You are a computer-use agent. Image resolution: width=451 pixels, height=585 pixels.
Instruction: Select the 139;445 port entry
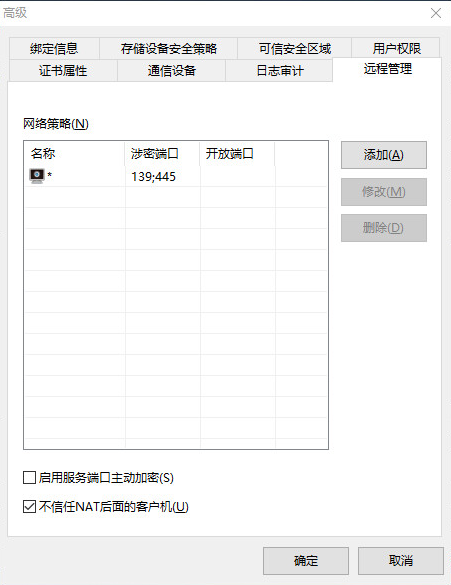tap(153, 176)
